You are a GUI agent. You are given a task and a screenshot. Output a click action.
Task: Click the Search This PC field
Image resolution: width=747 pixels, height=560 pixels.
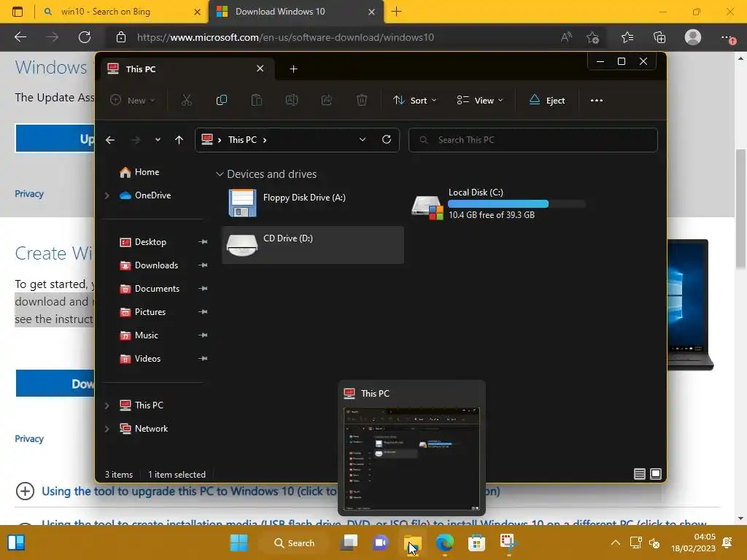[x=533, y=140]
